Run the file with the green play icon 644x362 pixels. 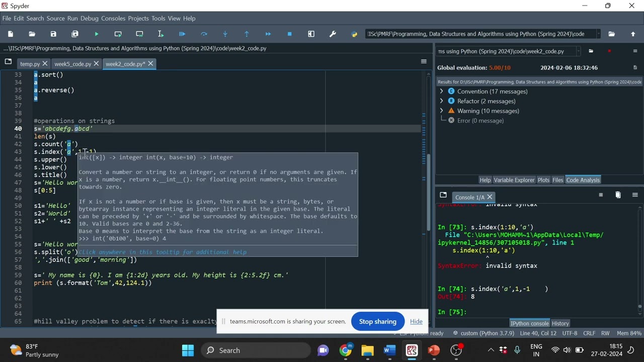pos(97,34)
